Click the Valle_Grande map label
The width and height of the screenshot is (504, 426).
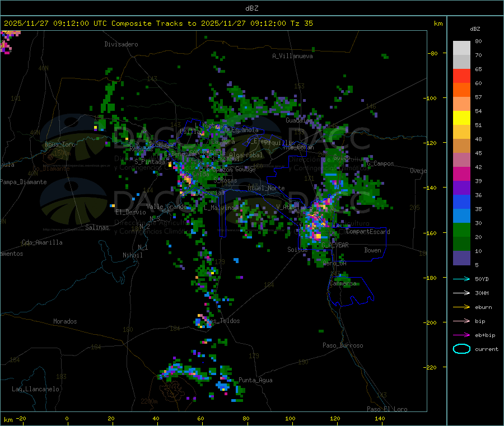tap(166, 207)
